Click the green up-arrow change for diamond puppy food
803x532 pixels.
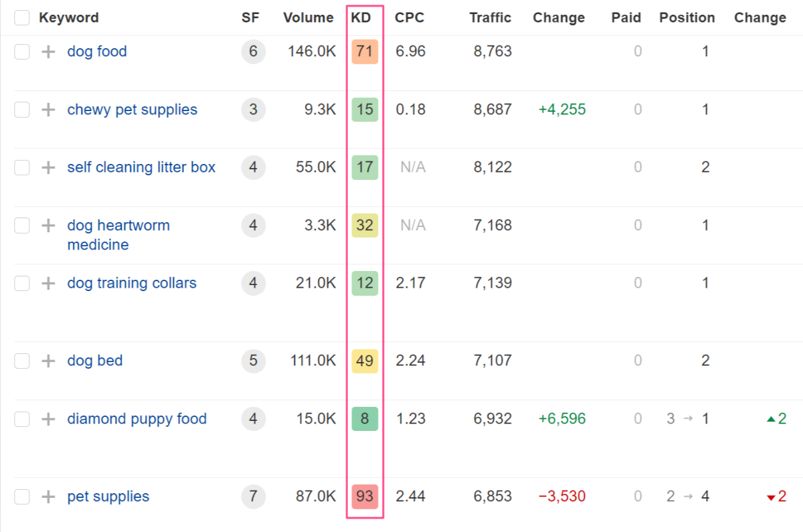click(x=776, y=419)
